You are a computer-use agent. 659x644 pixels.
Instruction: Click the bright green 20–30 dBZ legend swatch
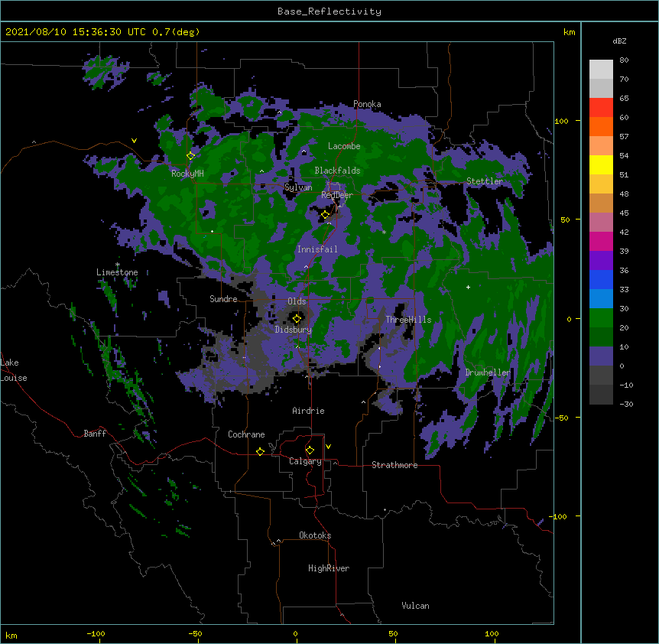click(601, 318)
